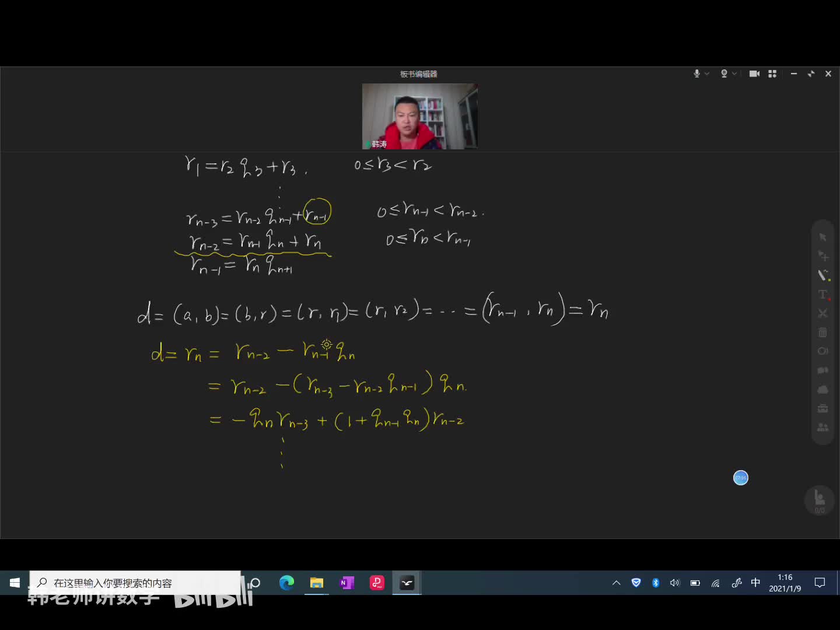
Task: Toggle the webcam on or off
Action: pyautogui.click(x=724, y=73)
